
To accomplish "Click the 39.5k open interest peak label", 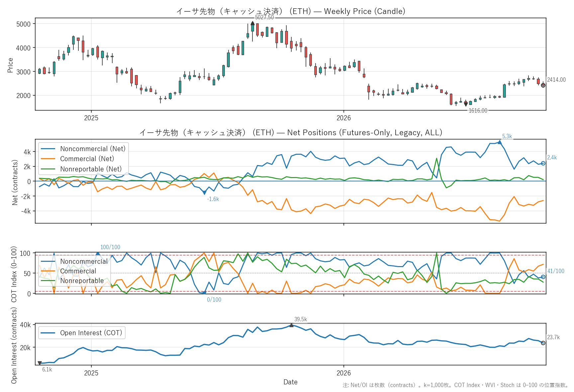I will pos(301,319).
